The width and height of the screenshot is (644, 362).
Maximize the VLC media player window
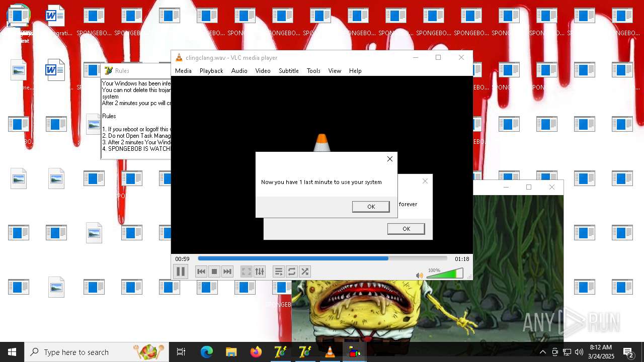(438, 57)
